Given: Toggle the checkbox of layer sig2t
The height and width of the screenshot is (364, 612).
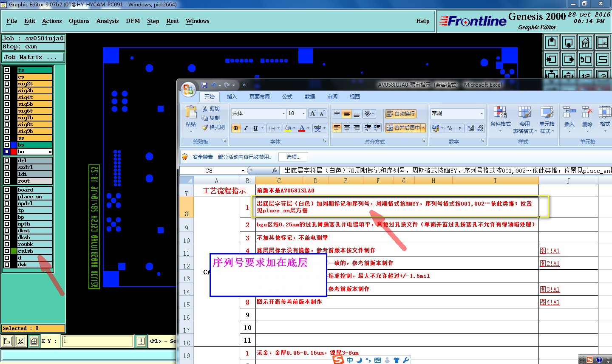Looking at the screenshot, I should pyautogui.click(x=7, y=84).
